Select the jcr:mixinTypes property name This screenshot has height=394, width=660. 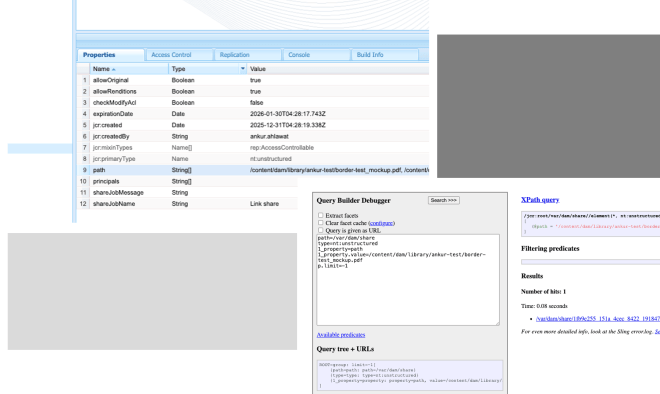pos(112,148)
